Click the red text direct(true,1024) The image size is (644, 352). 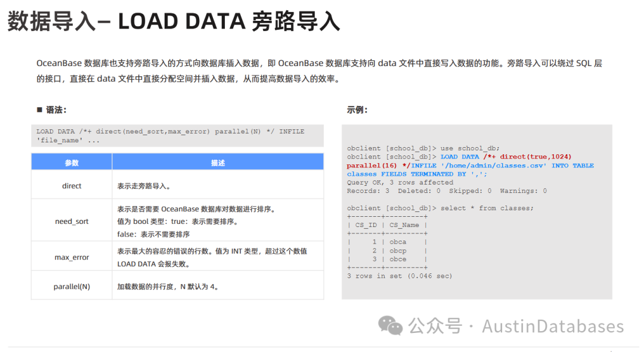point(535,157)
